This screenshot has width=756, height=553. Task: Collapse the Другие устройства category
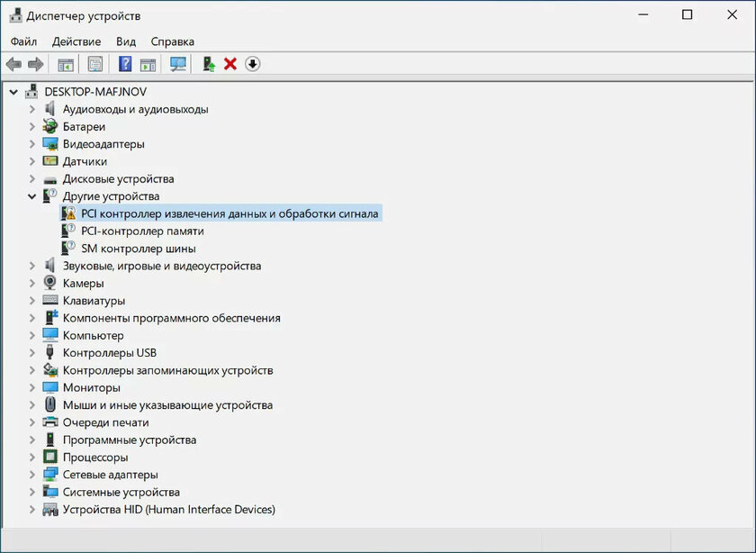[x=31, y=196]
